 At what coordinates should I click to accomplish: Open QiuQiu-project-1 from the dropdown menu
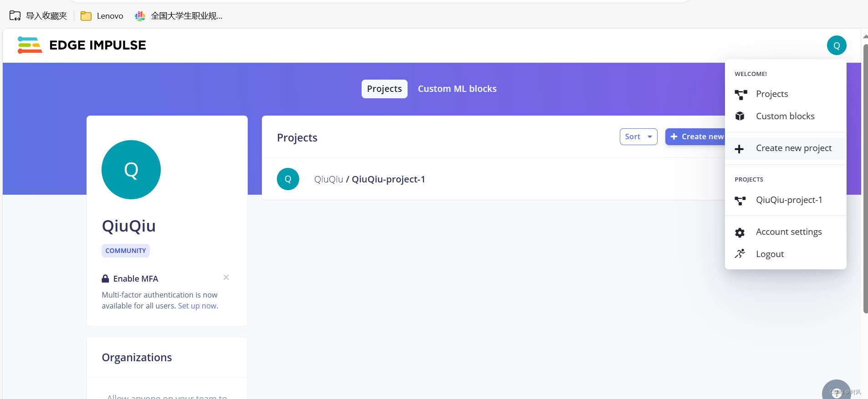pyautogui.click(x=786, y=200)
